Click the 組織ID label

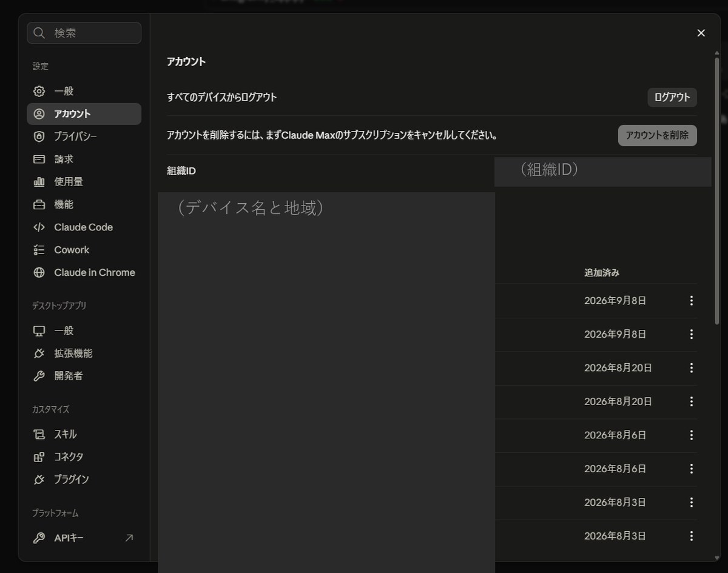coord(181,171)
